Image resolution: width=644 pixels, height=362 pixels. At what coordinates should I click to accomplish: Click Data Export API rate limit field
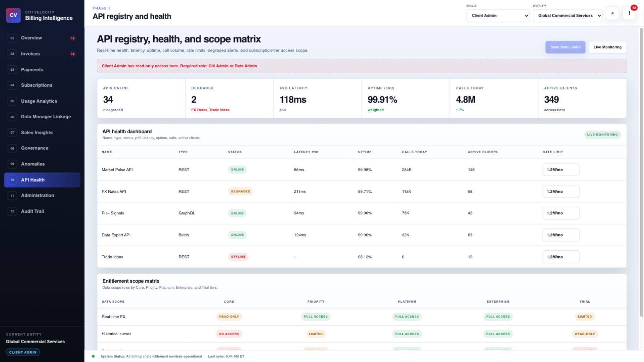pyautogui.click(x=561, y=235)
